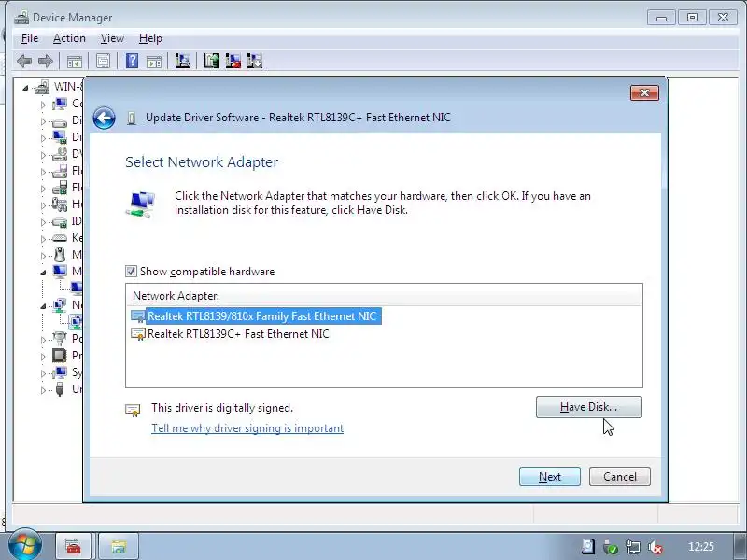
Task: Expand the DVD/CD-ROM drives arrow
Action: [43, 155]
